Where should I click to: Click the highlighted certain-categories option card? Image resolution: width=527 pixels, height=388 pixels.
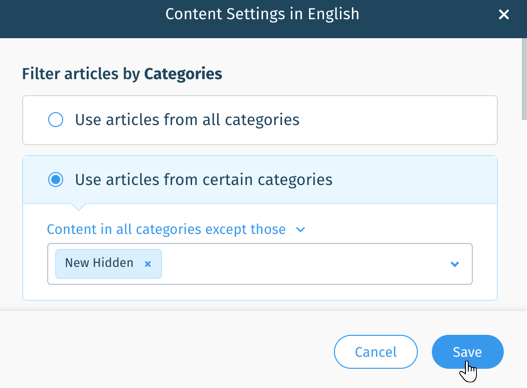tap(260, 180)
